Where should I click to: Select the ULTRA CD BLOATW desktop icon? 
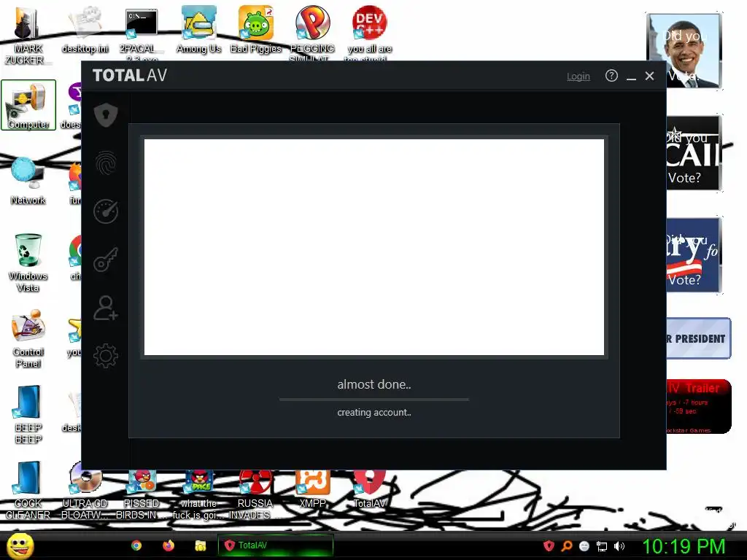(x=85, y=491)
